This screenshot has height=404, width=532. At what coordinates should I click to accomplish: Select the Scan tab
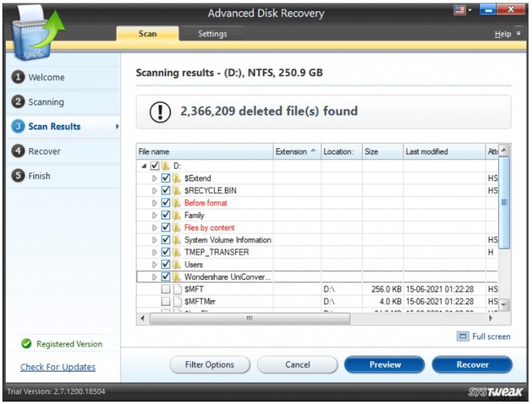coord(148,33)
